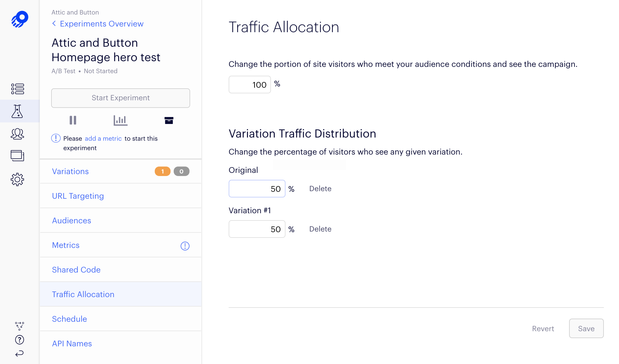Click the Original percentage input field
Viewport: 619px width, 364px height.
point(257,189)
